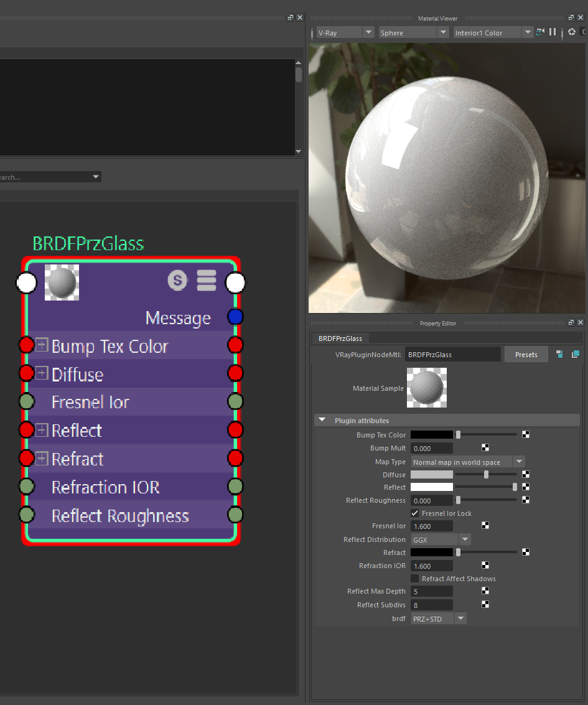The width and height of the screenshot is (588, 705).
Task: Click the Fresnel Ior value field
Action: tap(432, 526)
